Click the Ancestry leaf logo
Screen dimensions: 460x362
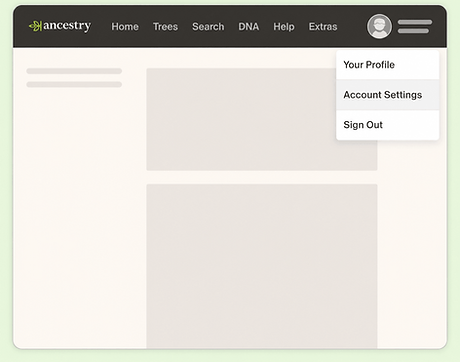click(35, 26)
